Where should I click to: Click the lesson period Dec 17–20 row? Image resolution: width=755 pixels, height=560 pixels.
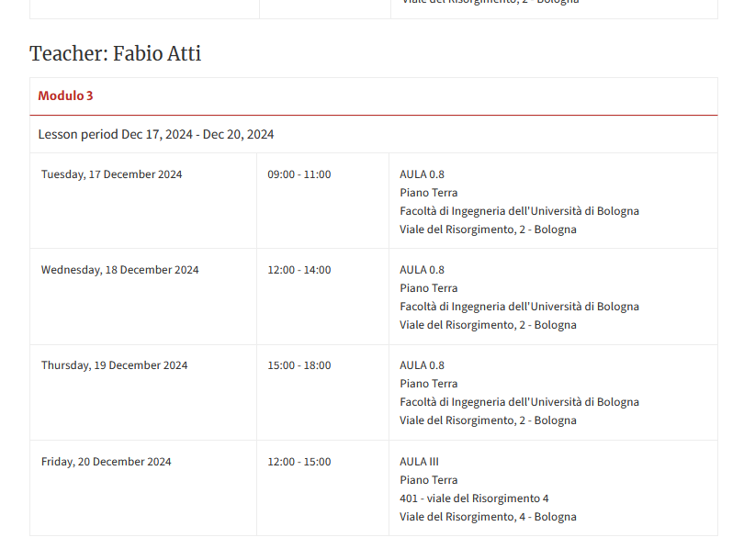click(x=156, y=134)
